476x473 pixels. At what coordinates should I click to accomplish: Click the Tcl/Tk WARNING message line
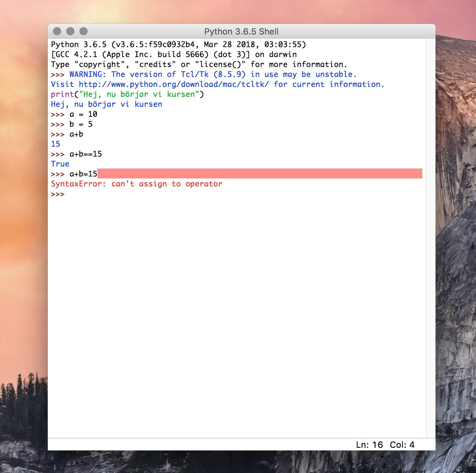point(213,74)
